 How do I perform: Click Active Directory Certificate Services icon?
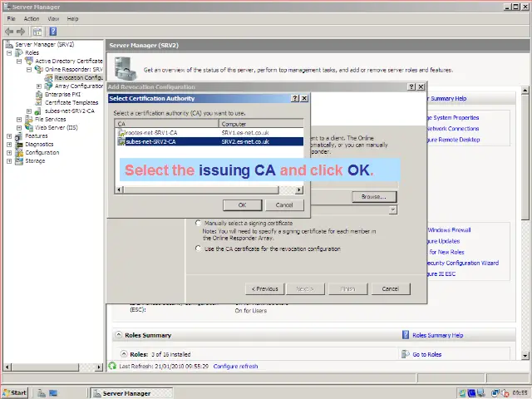point(29,61)
